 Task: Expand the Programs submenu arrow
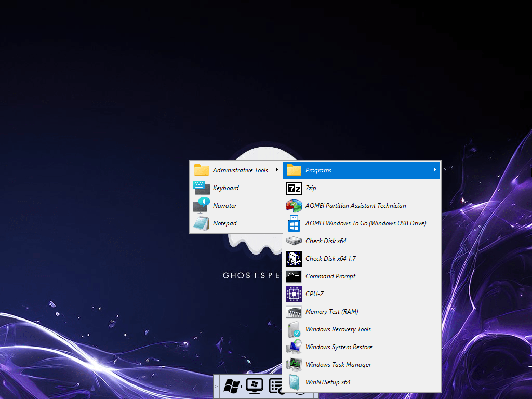(x=435, y=170)
